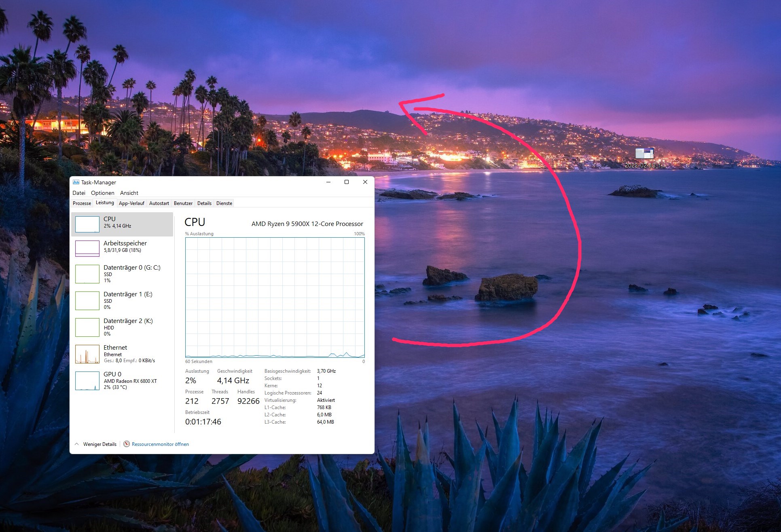
Task: Open the Datei menu
Action: pyautogui.click(x=79, y=193)
